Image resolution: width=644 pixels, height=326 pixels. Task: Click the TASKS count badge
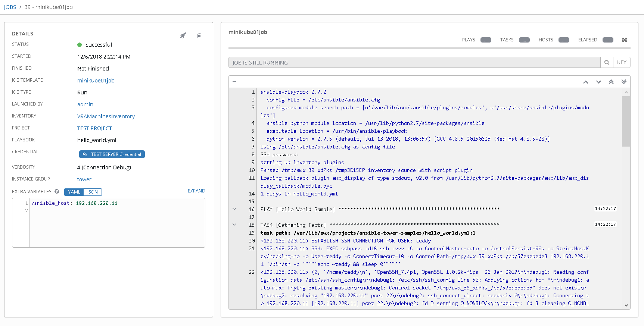coord(524,40)
